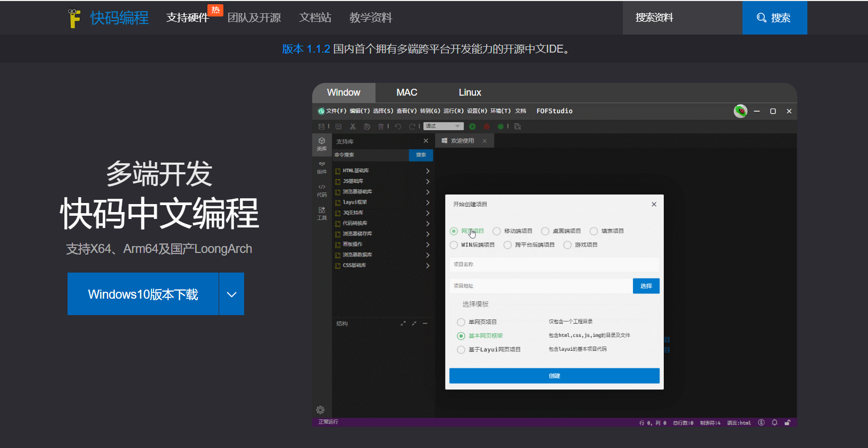The height and width of the screenshot is (448, 868).
Task: Expand 代码转换库 library
Action: (x=428, y=224)
